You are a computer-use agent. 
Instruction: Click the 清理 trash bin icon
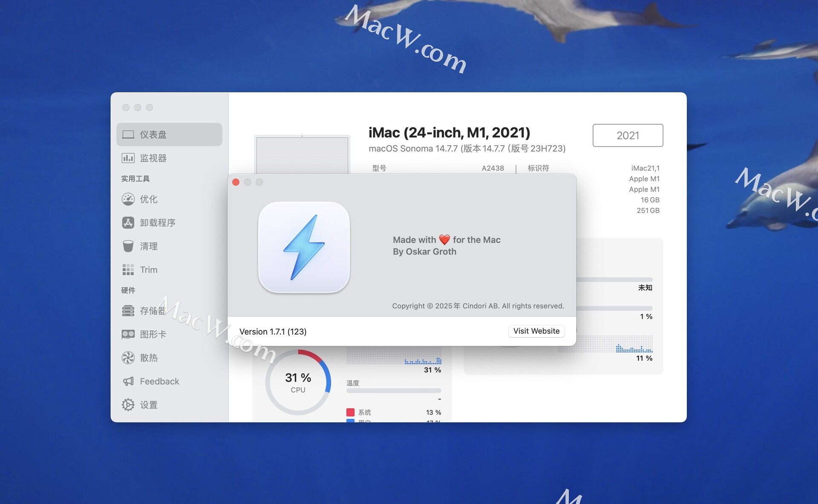coord(128,246)
